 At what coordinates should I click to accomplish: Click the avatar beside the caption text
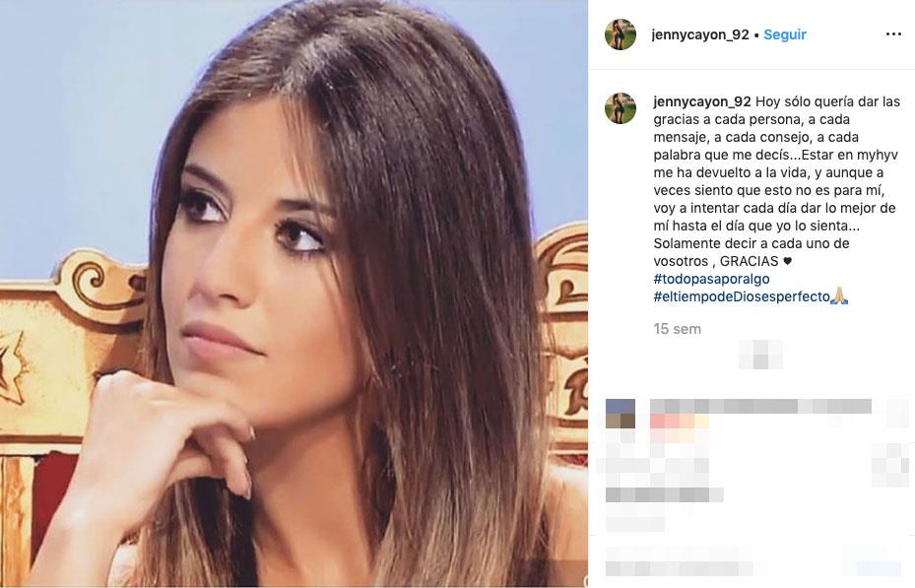click(621, 108)
